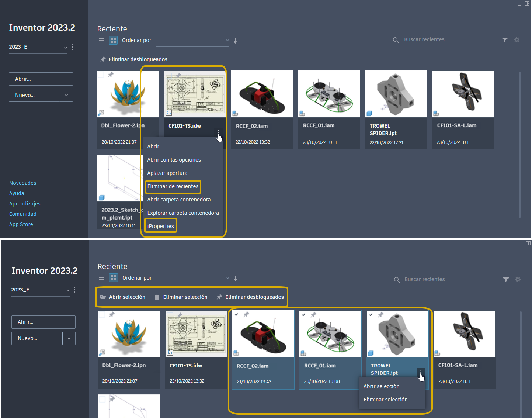Reverse sort direction arrow in lower screenshot
The image size is (532, 418).
pos(236,279)
